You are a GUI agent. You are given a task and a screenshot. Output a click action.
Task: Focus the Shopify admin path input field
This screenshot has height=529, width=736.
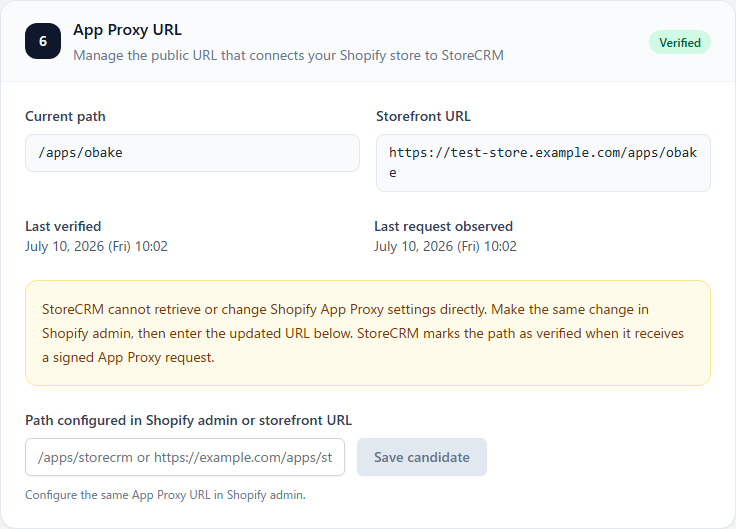point(185,457)
